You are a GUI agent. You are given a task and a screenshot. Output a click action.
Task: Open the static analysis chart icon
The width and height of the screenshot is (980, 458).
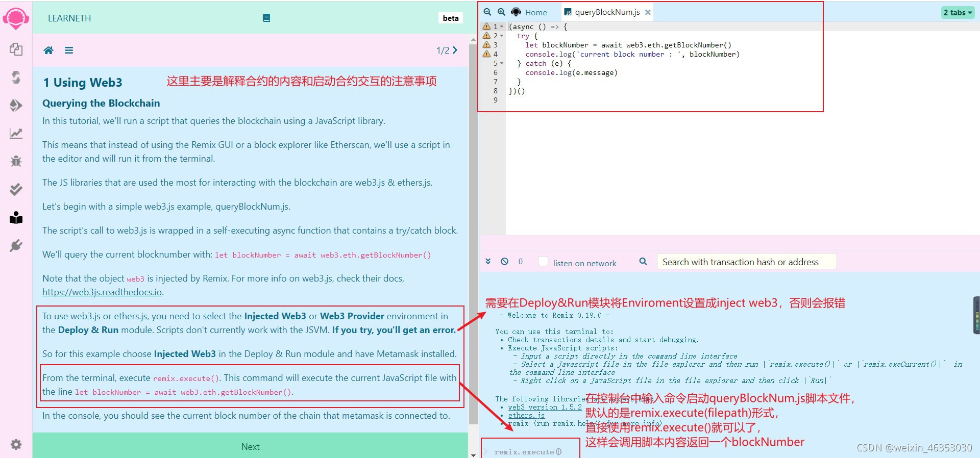click(x=16, y=134)
